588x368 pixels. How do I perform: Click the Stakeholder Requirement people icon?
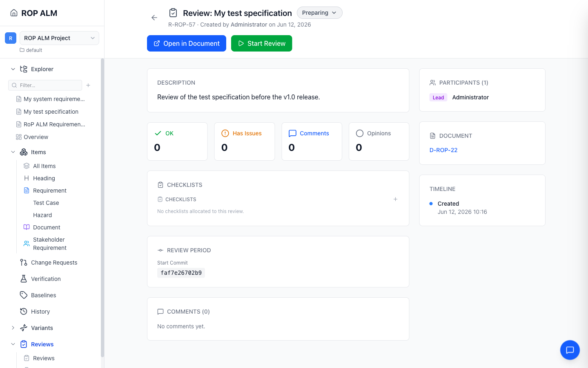click(x=27, y=244)
